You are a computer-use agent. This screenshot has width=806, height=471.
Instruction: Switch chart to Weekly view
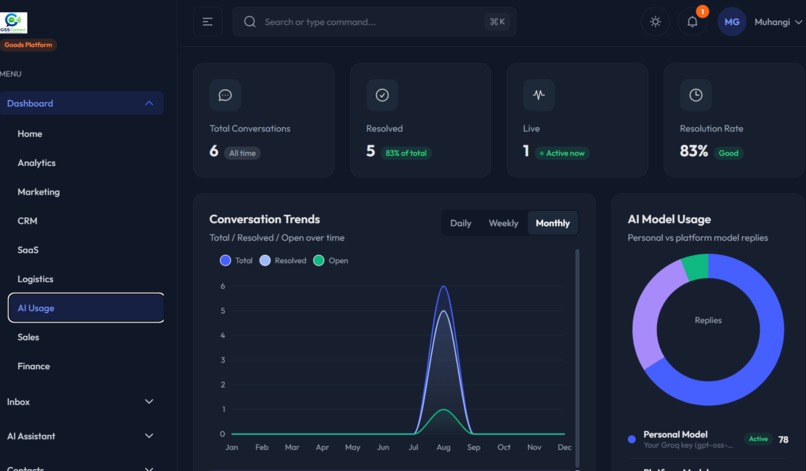503,223
